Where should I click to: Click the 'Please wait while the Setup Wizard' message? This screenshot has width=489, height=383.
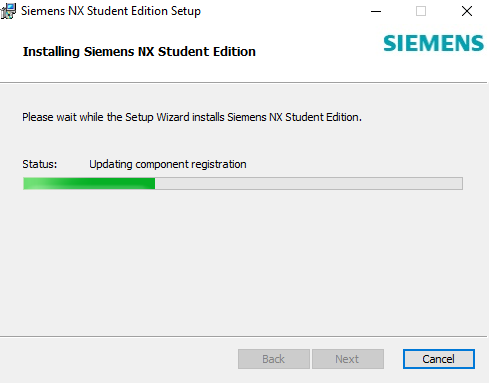(x=192, y=117)
